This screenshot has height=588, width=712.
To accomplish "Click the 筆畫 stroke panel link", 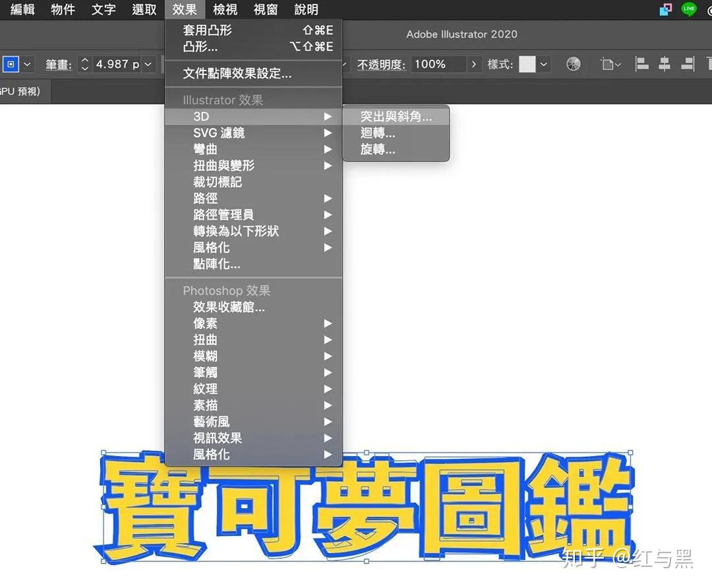I will point(59,65).
